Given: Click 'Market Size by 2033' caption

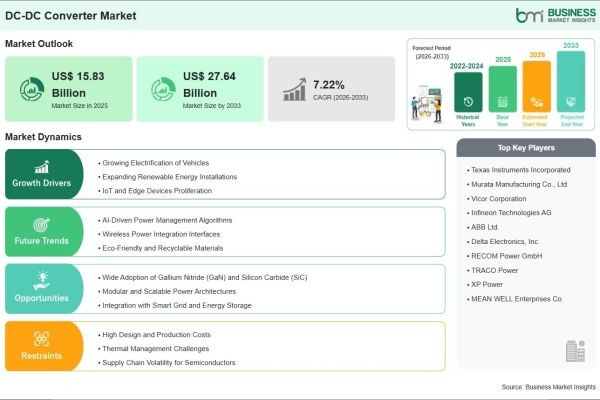Looking at the screenshot, I should pyautogui.click(x=212, y=106).
